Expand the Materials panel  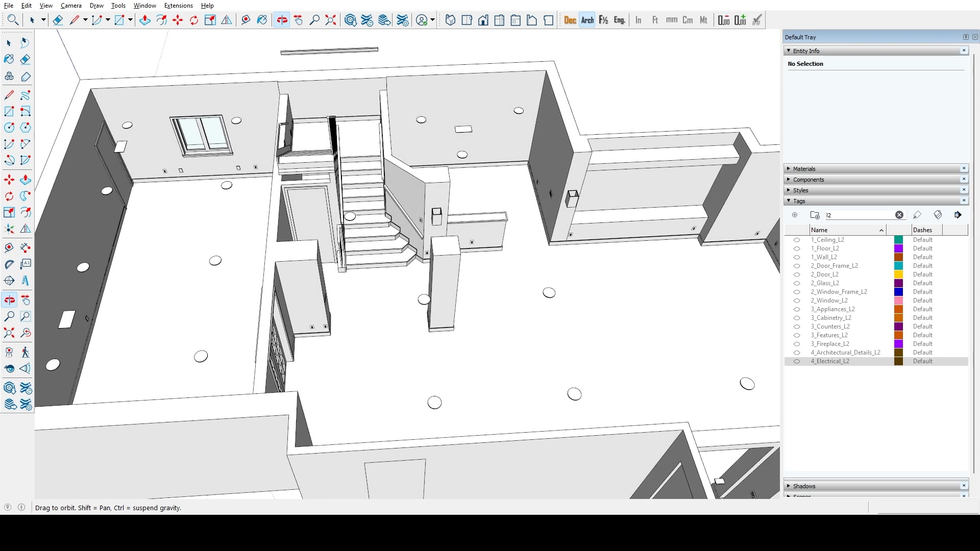804,169
